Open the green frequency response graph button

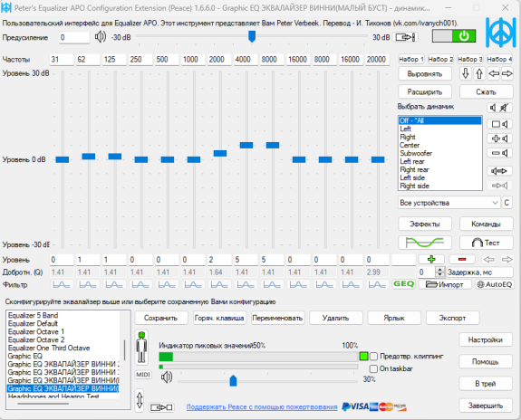[x=425, y=243]
